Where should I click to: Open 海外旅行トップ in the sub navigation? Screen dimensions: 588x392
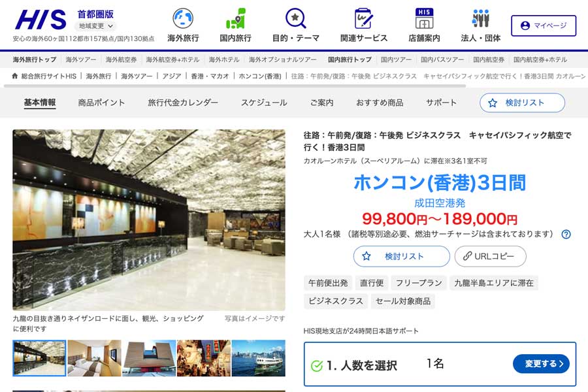coord(35,59)
